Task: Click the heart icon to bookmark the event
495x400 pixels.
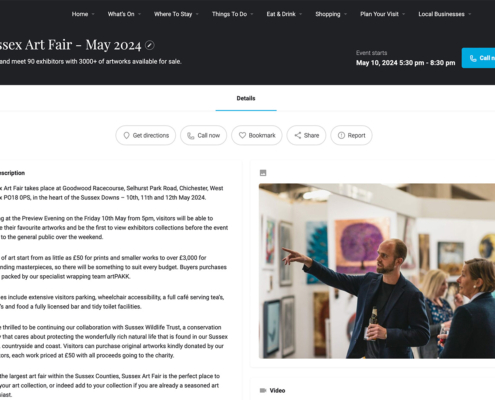Action: (x=242, y=135)
